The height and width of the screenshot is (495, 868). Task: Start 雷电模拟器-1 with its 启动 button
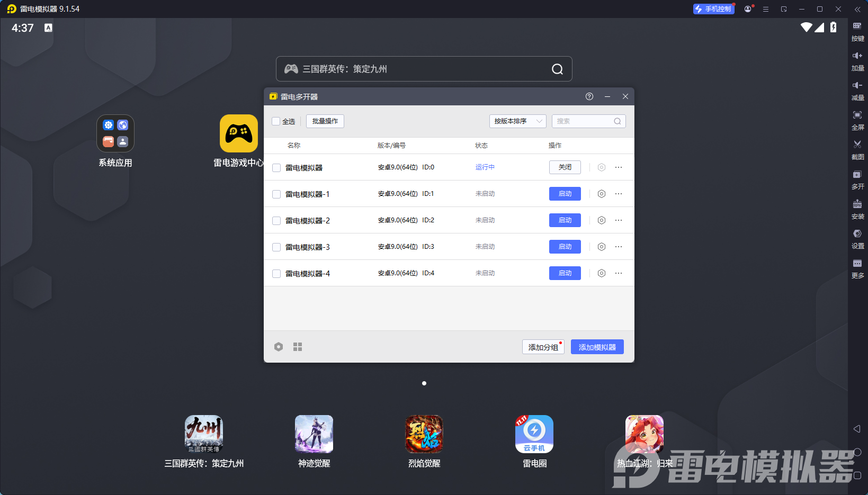(565, 194)
